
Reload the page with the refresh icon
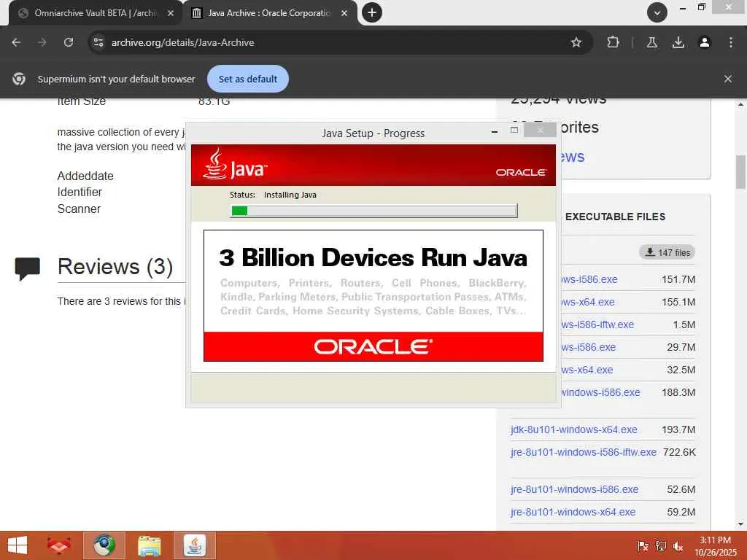point(69,42)
